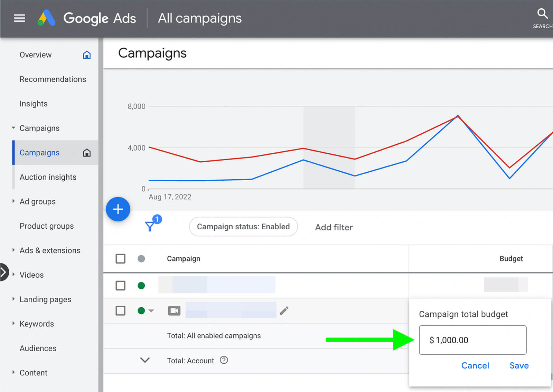Image resolution: width=553 pixels, height=392 pixels.
Task: Sort by the Budget column header
Action: (x=511, y=259)
